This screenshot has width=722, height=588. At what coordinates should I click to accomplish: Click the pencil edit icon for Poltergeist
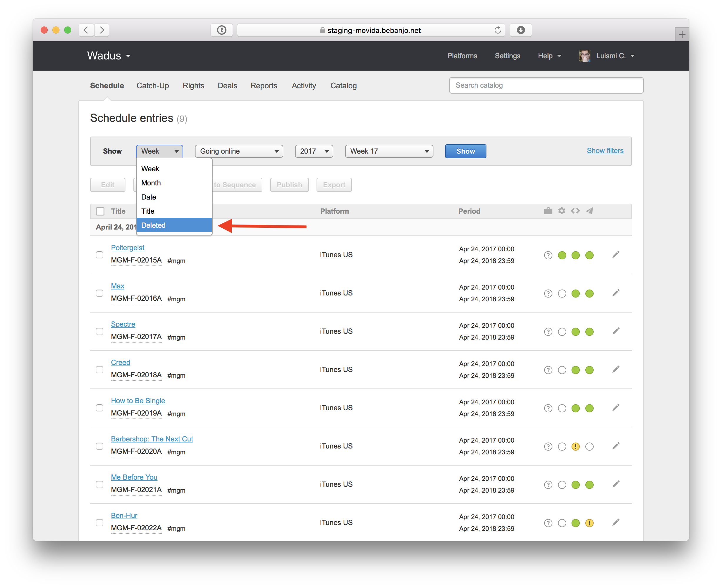coord(616,254)
